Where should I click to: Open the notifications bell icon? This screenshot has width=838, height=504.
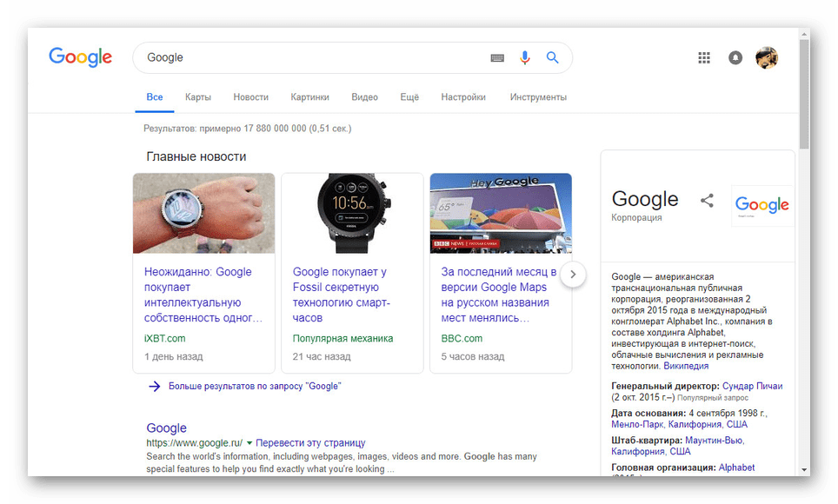pos(735,57)
